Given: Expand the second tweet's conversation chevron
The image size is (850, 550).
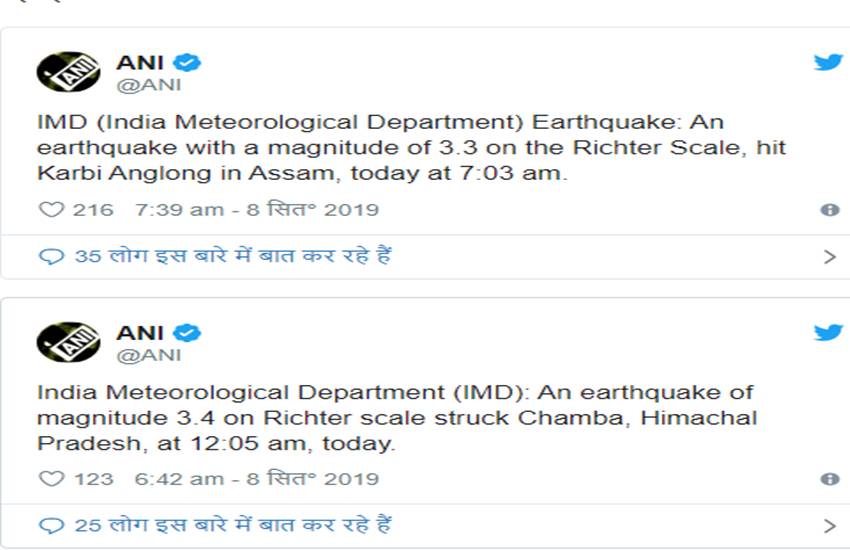Looking at the screenshot, I should [829, 525].
